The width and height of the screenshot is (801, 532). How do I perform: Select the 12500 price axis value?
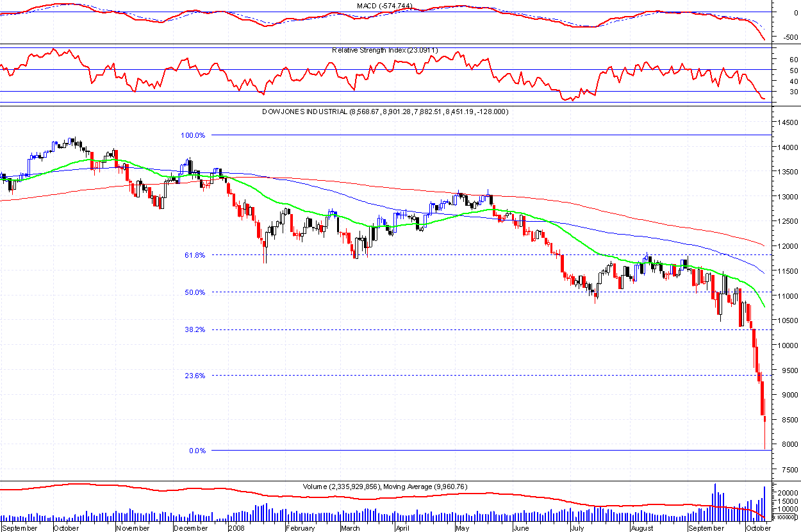(x=786, y=221)
